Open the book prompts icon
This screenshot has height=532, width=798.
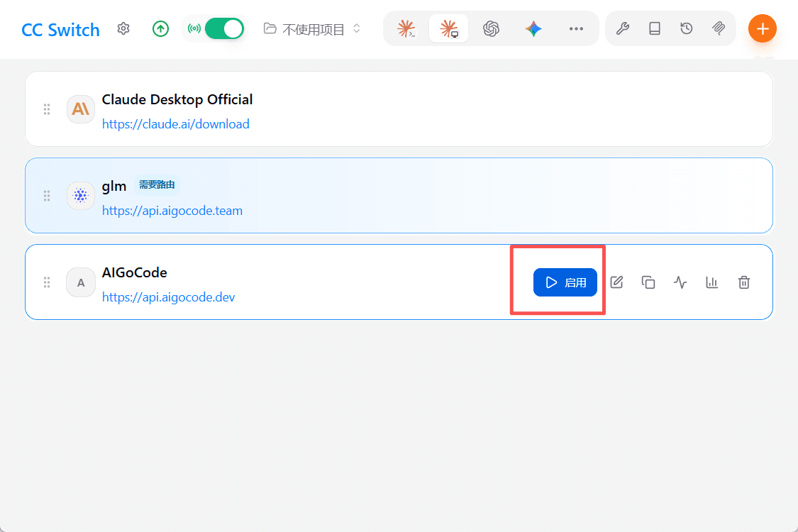pos(655,28)
